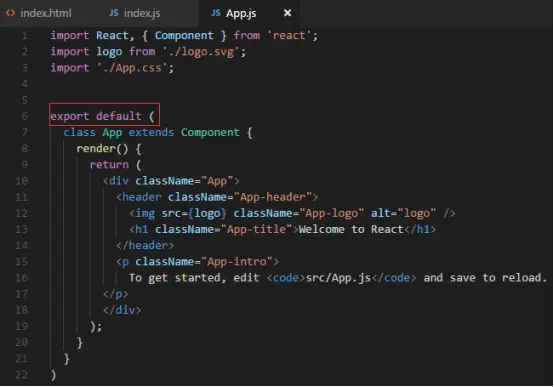Image resolution: width=554 pixels, height=387 pixels.
Task: Click 'class App extends Component {' line
Action: pos(158,133)
